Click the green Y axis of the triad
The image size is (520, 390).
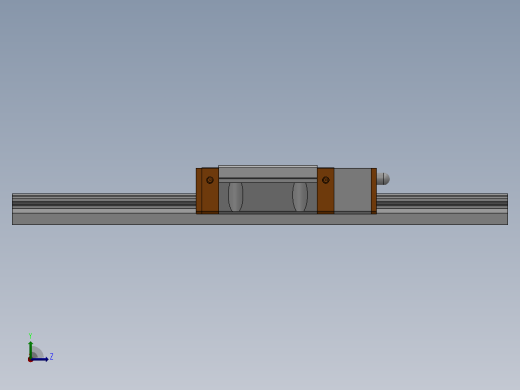[x=31, y=350]
